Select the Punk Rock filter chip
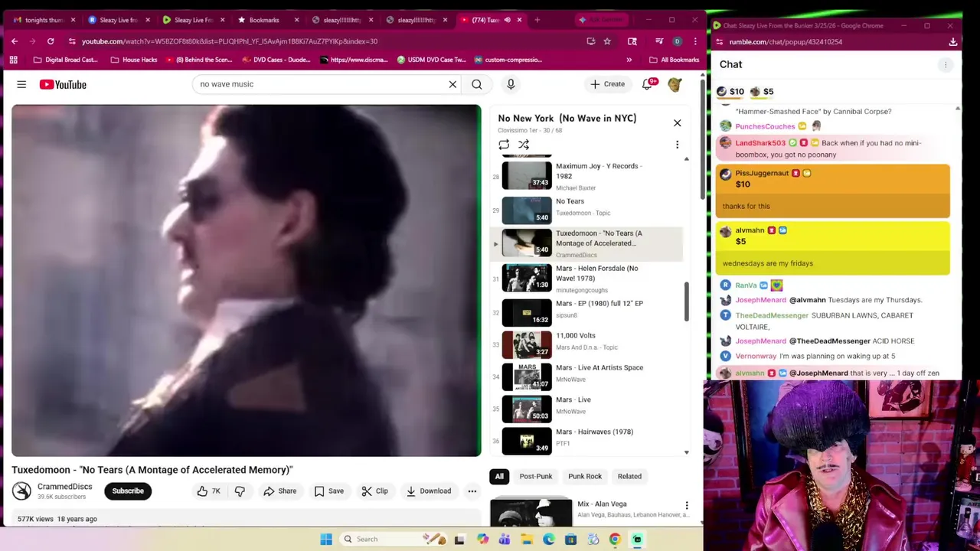 (x=585, y=476)
